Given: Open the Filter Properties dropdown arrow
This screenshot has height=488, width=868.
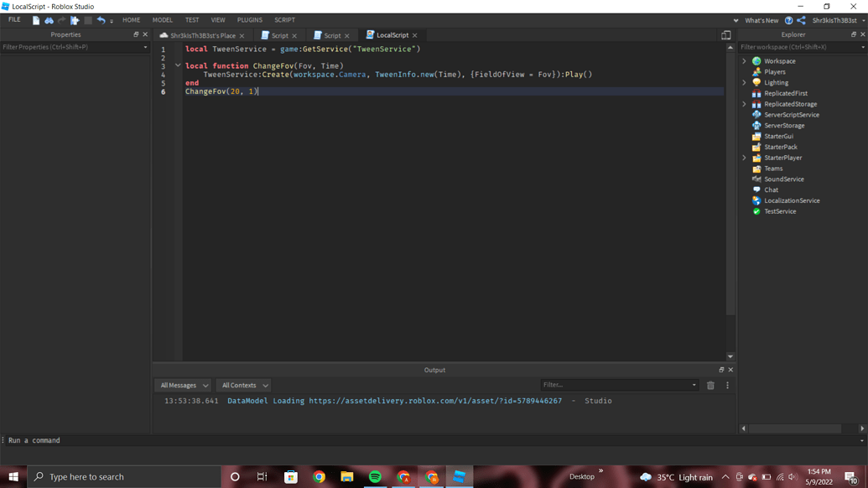Looking at the screenshot, I should coord(146,47).
